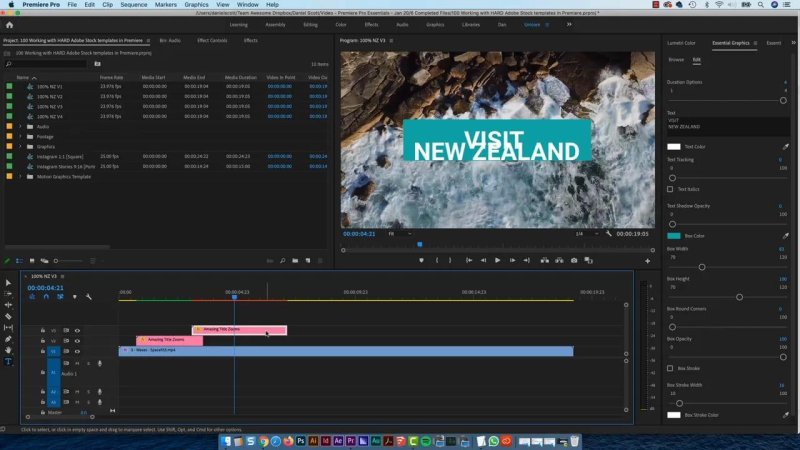Click program monitor settings wrench
800x450 pixels.
(x=609, y=234)
